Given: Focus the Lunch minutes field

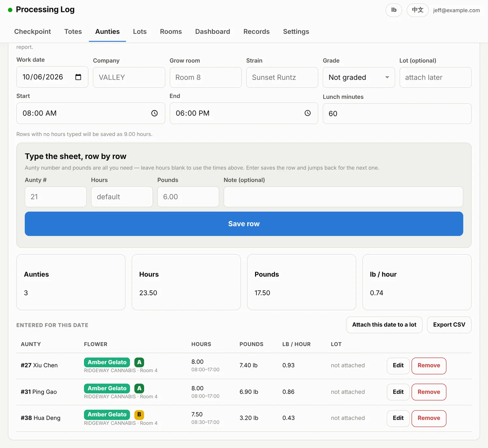Looking at the screenshot, I should (397, 114).
